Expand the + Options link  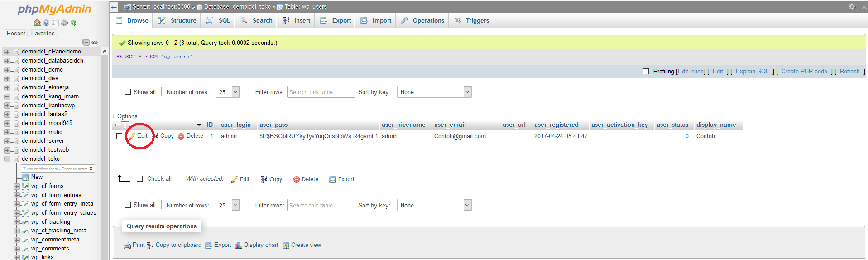point(125,116)
